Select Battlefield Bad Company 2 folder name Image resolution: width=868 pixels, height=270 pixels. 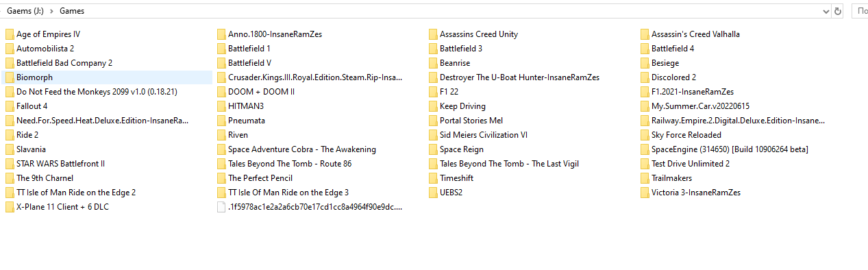point(64,63)
